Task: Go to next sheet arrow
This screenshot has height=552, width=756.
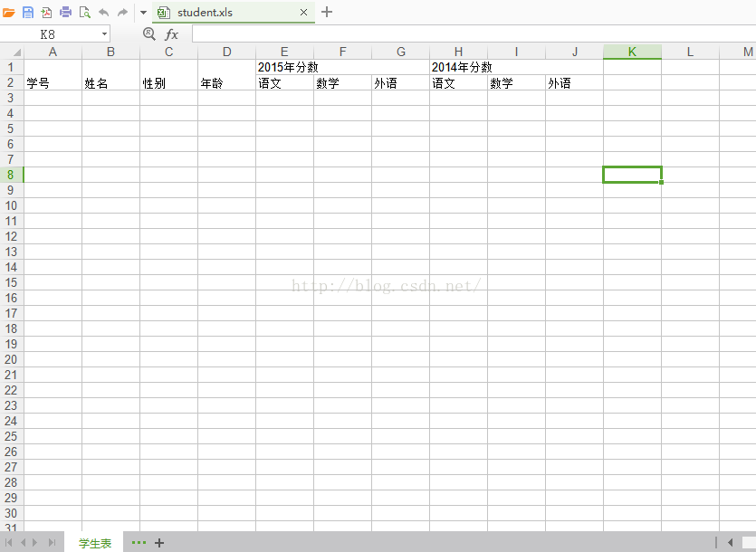Action: point(34,542)
